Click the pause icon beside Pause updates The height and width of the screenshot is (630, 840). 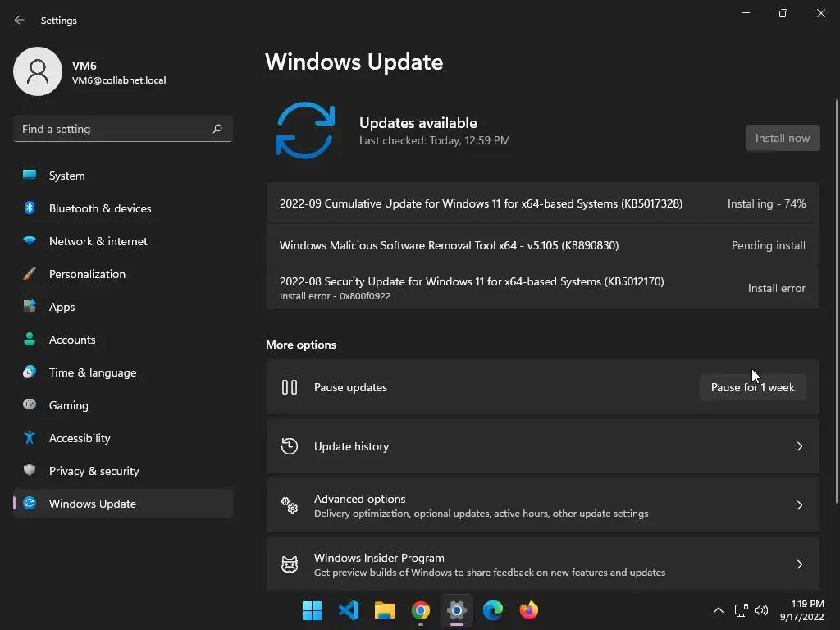(290, 387)
